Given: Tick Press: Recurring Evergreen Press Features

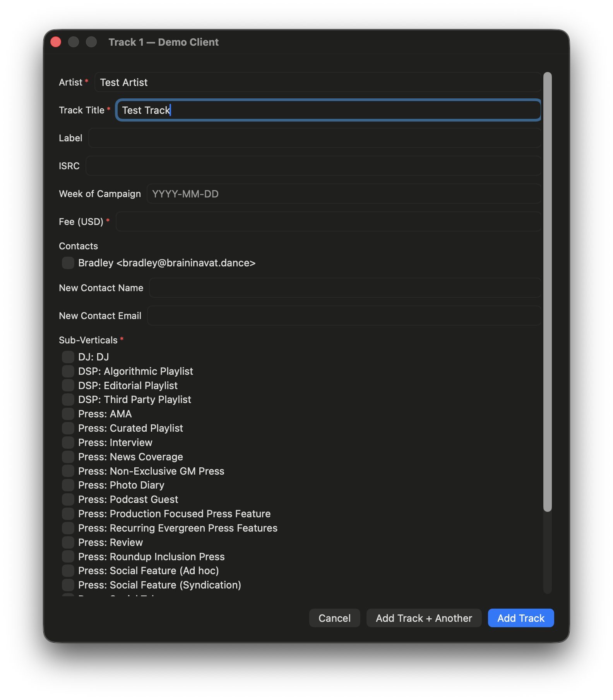Looking at the screenshot, I should point(68,528).
